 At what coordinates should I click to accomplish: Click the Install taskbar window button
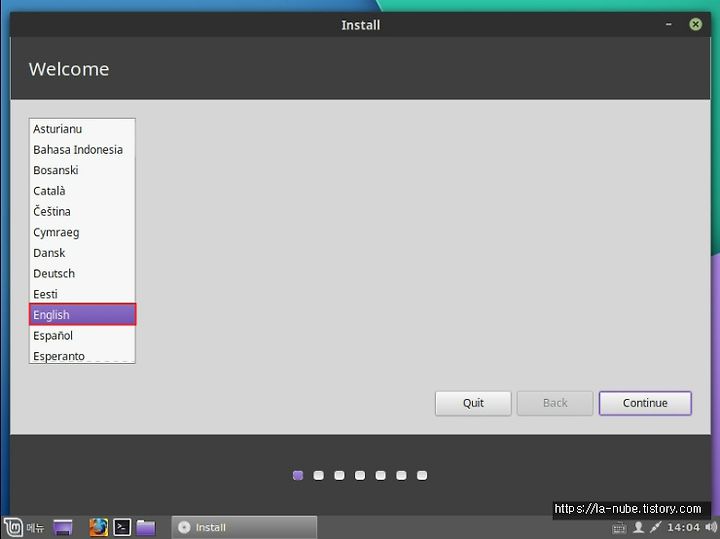click(x=244, y=527)
